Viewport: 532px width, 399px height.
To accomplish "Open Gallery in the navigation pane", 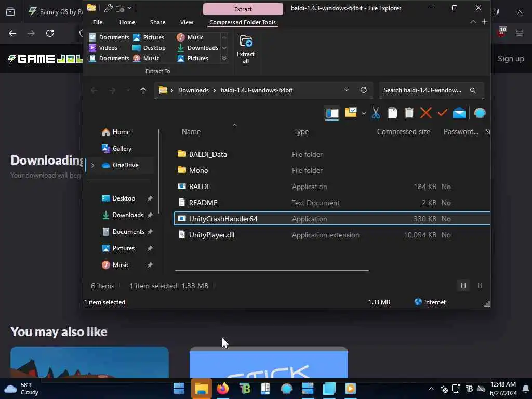I will click(117, 149).
